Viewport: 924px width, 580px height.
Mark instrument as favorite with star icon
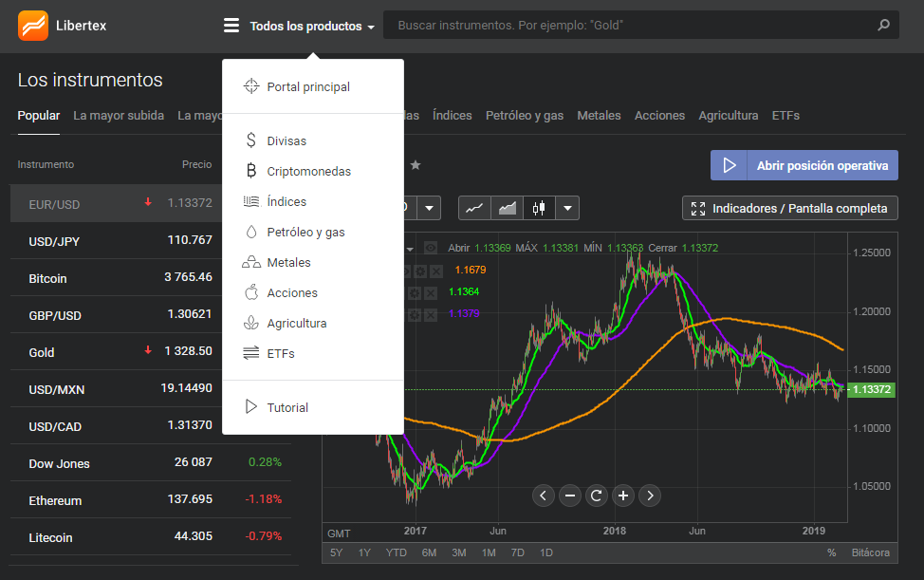coord(416,165)
